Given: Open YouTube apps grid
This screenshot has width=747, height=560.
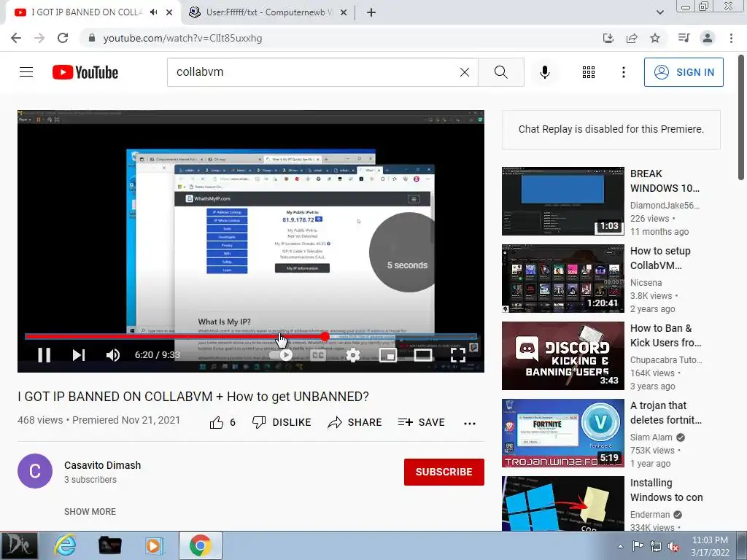Looking at the screenshot, I should tap(589, 72).
